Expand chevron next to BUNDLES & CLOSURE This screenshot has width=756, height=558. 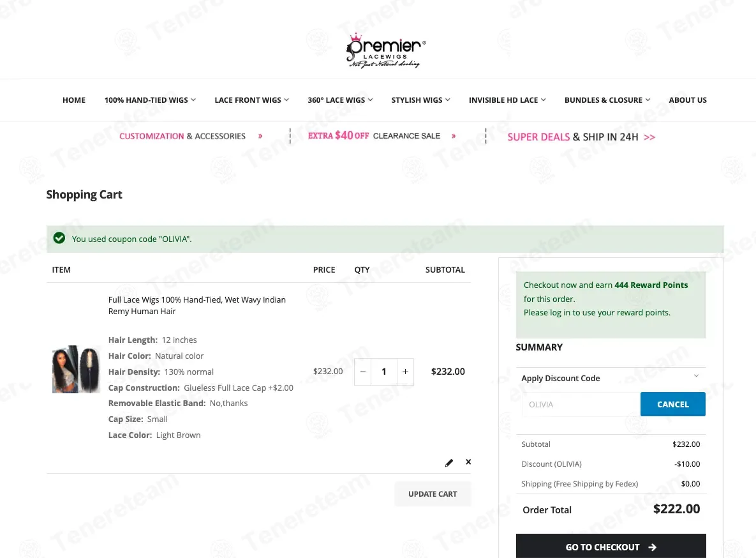click(x=648, y=100)
